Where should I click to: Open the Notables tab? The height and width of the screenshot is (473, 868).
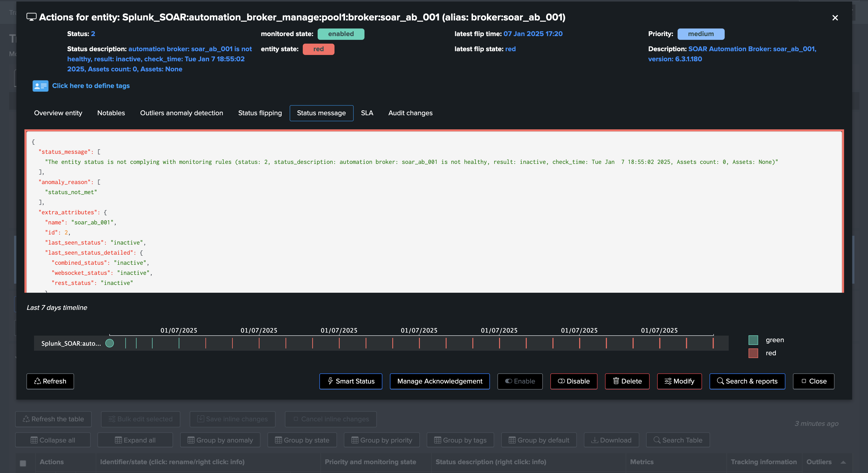pos(111,113)
